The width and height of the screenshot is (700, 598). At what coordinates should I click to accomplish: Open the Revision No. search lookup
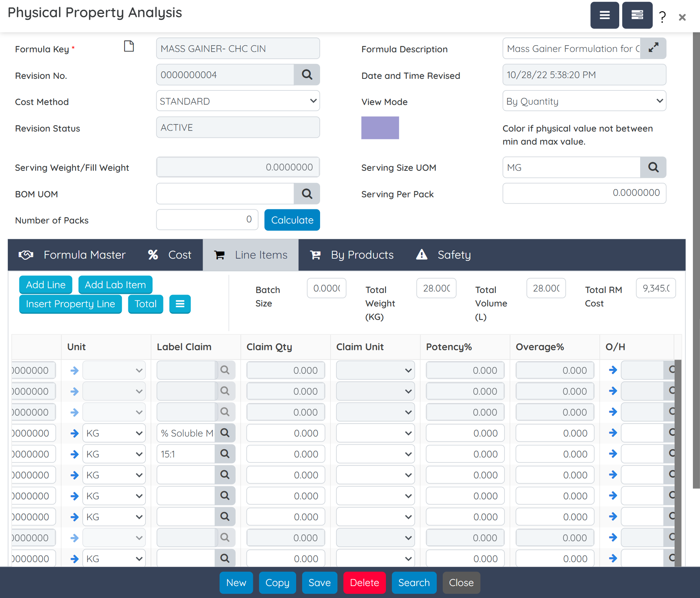[307, 75]
